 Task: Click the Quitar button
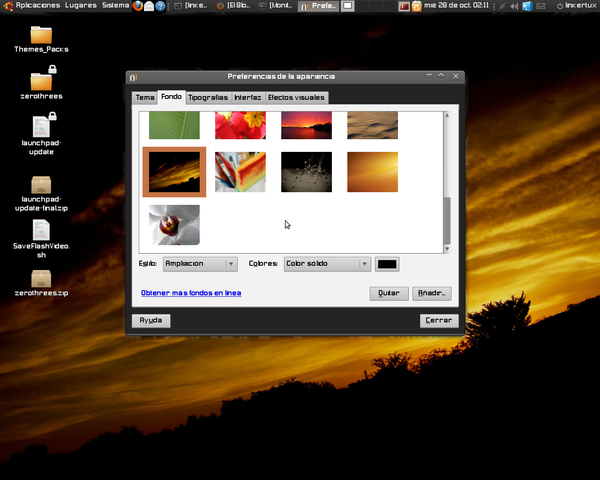tap(389, 293)
